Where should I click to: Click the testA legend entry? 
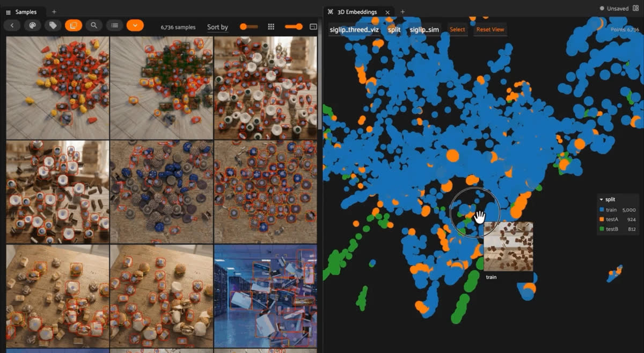click(x=619, y=220)
